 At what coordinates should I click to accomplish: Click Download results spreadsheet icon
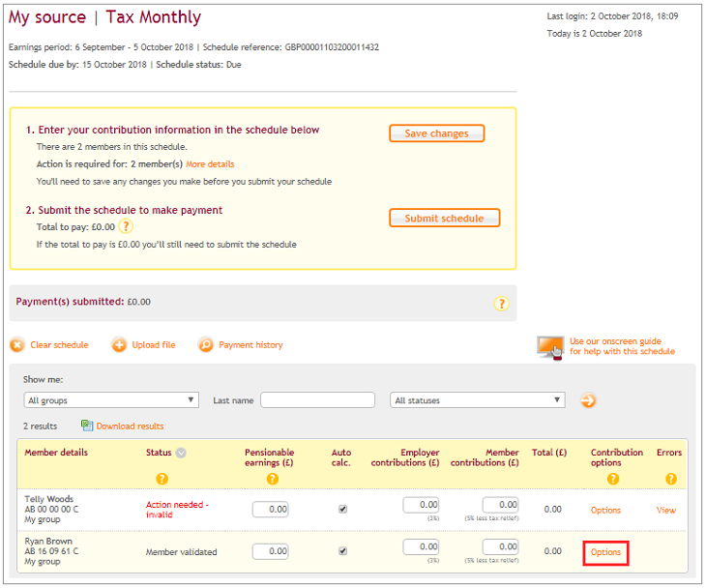tap(87, 426)
